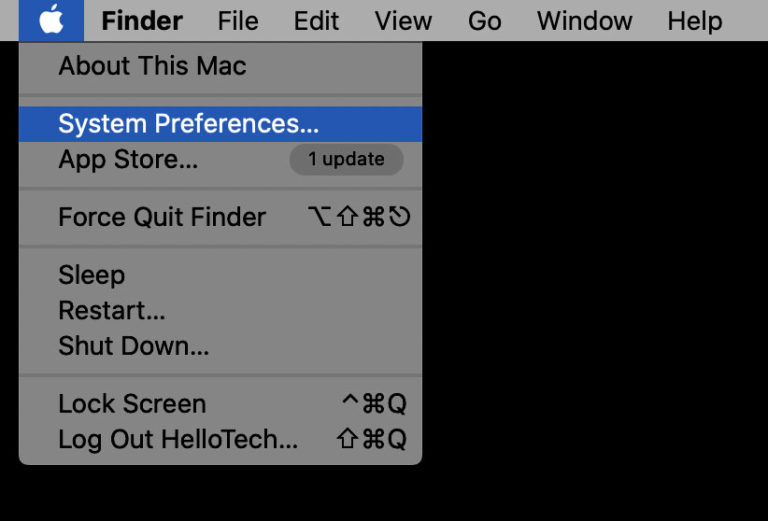Open the Window menu
The image size is (768, 521).
click(x=584, y=21)
